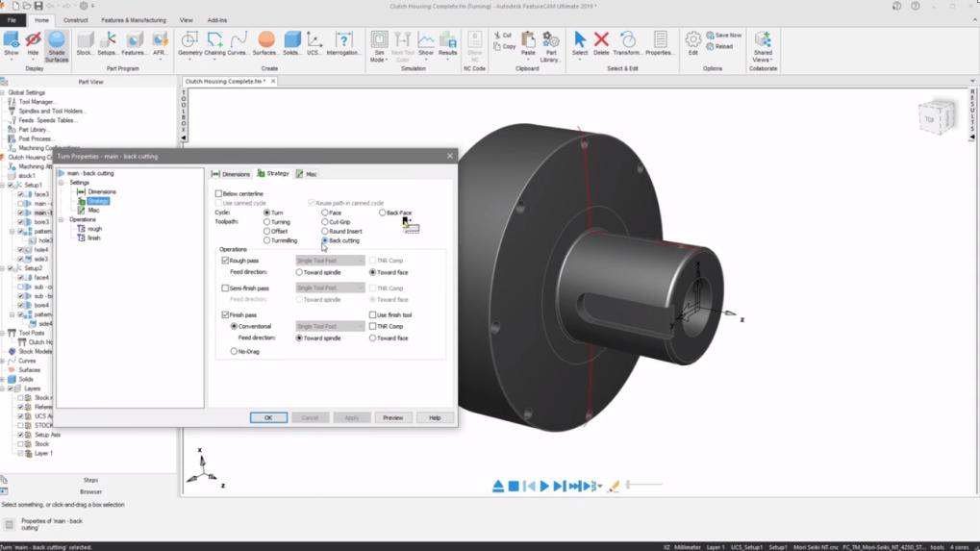Open the Interrogation tool
This screenshot has height=551, width=980.
[343, 43]
